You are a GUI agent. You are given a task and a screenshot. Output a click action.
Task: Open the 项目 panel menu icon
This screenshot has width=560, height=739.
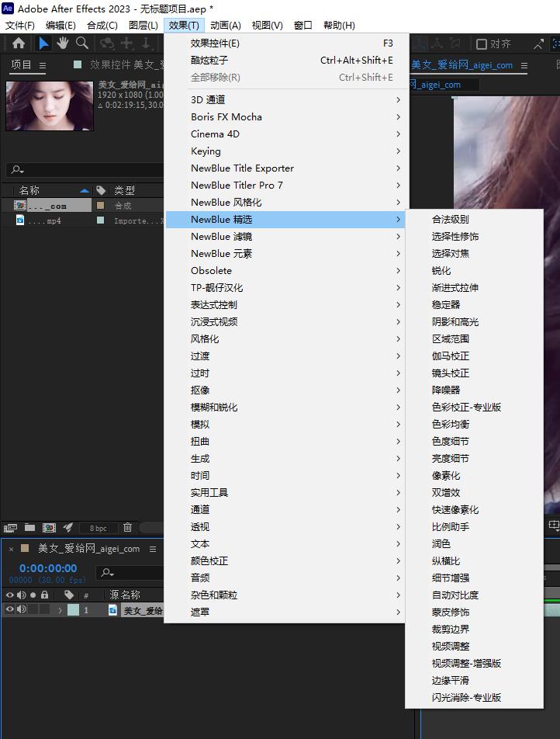(43, 65)
